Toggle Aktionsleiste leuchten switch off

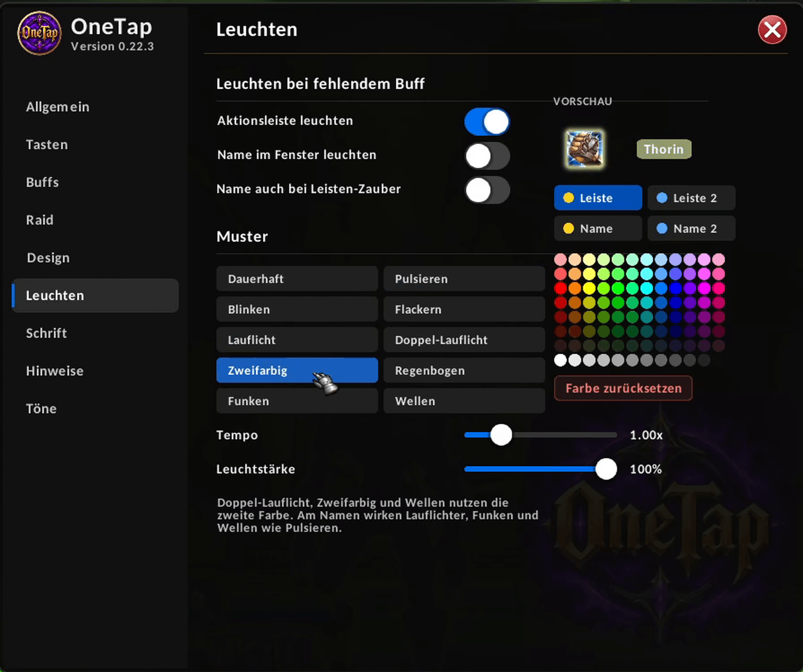coord(487,122)
